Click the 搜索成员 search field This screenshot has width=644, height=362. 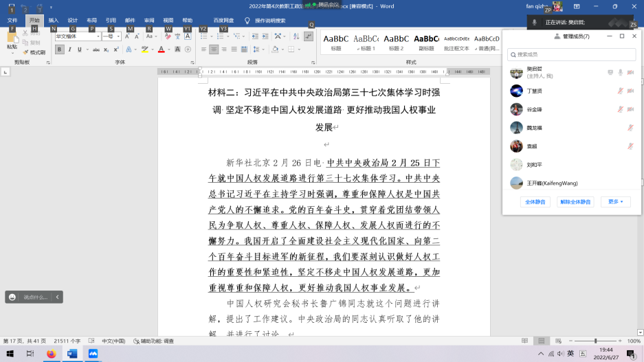pos(572,54)
